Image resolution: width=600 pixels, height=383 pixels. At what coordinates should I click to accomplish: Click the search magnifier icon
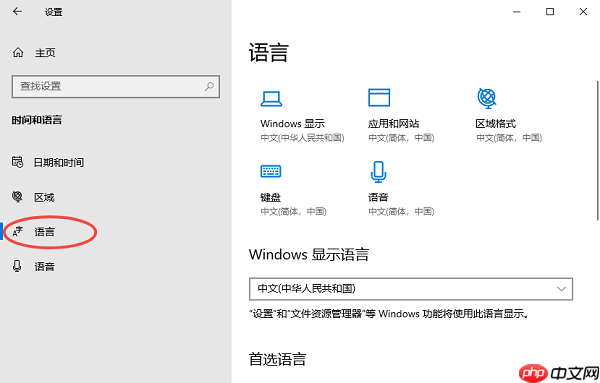point(209,86)
